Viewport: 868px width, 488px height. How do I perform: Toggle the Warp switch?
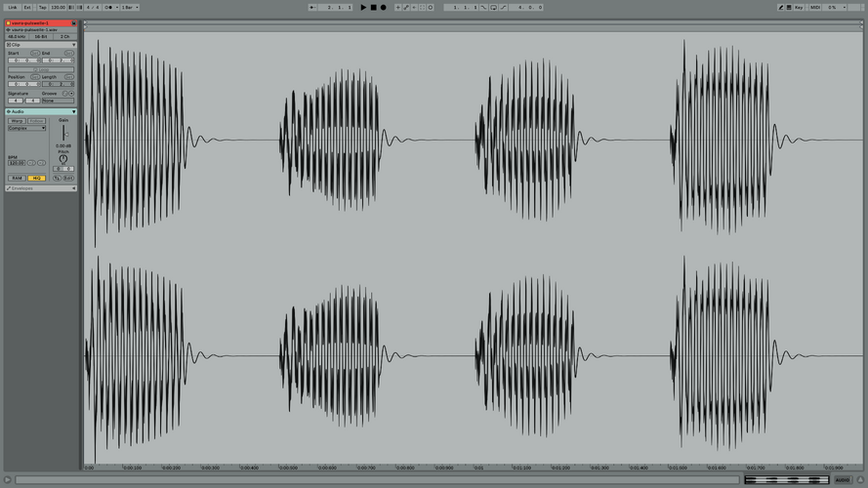tap(17, 121)
